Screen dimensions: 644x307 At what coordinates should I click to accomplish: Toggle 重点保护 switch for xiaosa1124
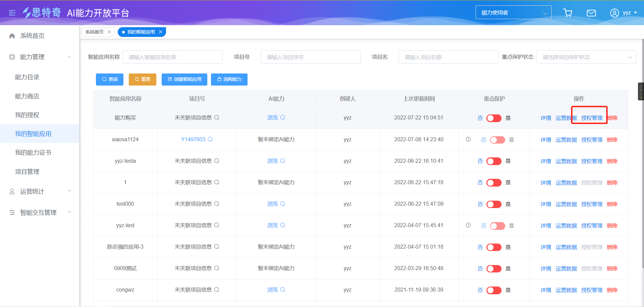[497, 140]
